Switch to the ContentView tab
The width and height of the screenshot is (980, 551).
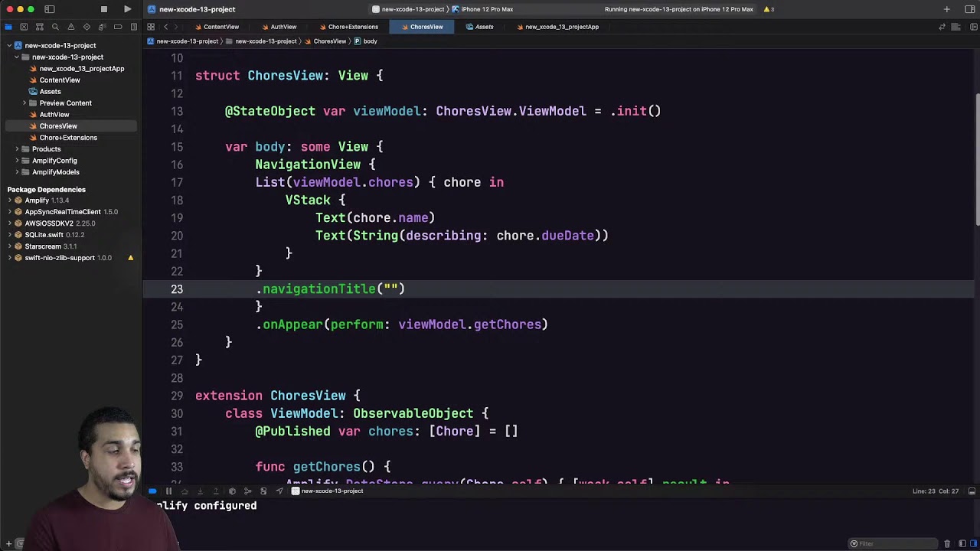(x=217, y=27)
